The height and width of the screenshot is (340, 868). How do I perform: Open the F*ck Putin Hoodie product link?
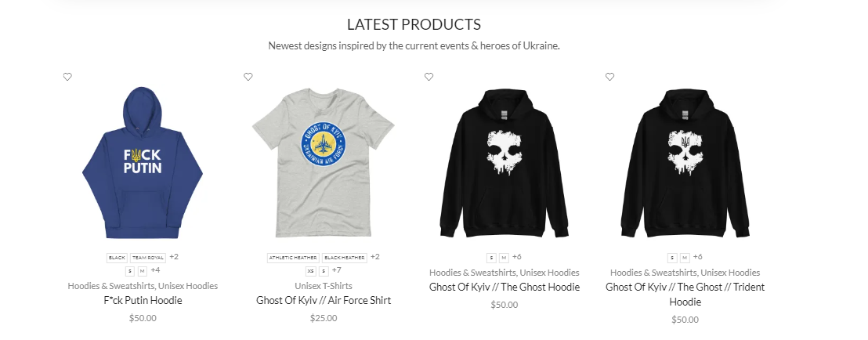pyautogui.click(x=143, y=301)
